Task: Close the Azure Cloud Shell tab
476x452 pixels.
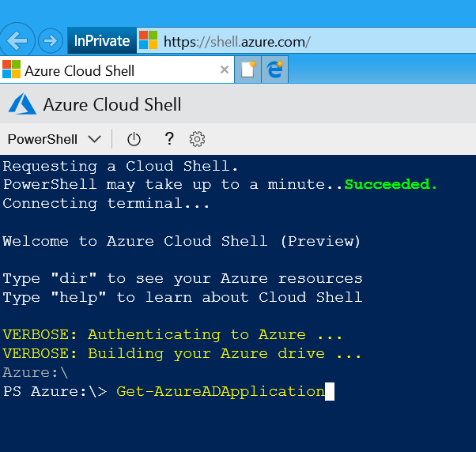Action: [225, 70]
